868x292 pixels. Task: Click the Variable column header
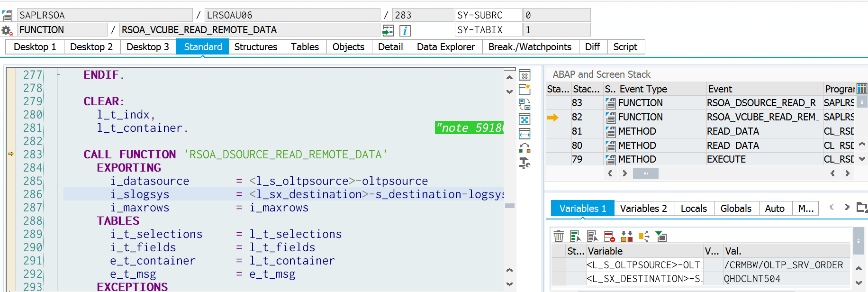[644, 251]
